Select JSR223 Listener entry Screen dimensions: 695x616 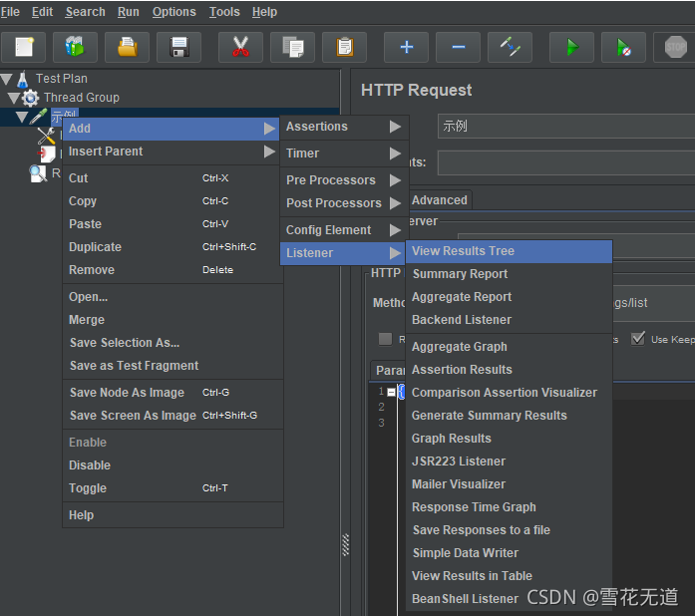pos(509,462)
